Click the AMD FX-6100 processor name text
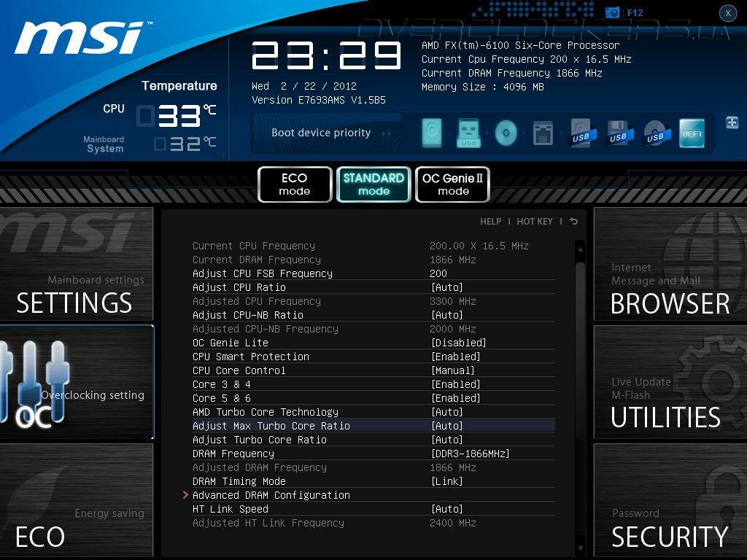This screenshot has height=560, width=747. pyautogui.click(x=520, y=45)
